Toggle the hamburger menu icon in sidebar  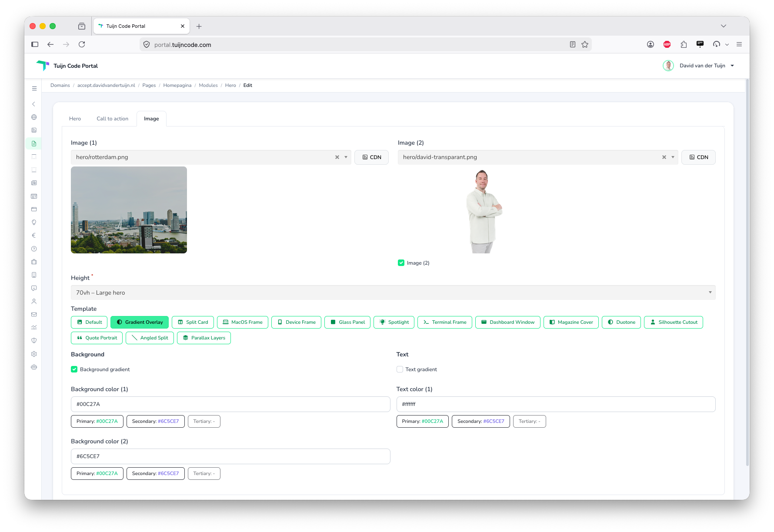click(x=34, y=88)
